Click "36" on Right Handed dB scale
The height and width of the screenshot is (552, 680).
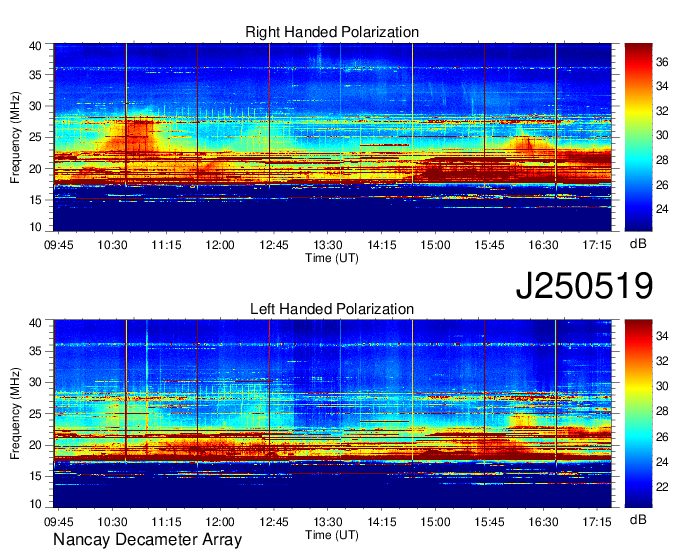[x=662, y=62]
